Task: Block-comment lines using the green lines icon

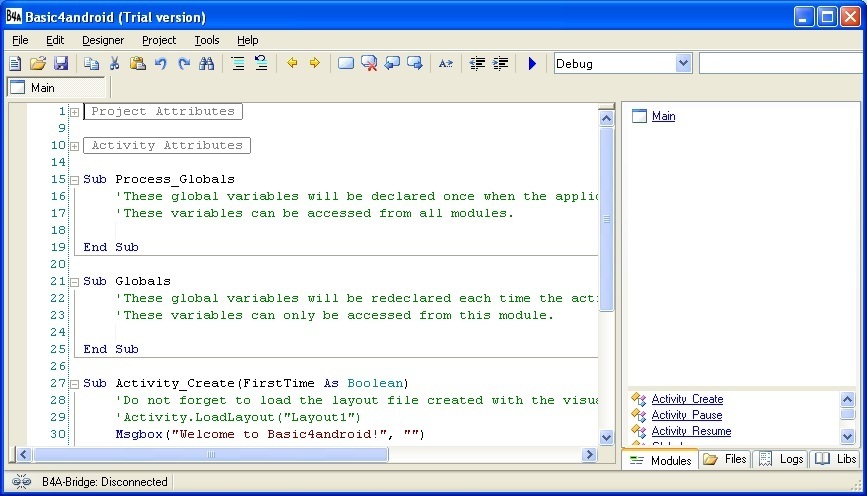Action: click(x=238, y=64)
